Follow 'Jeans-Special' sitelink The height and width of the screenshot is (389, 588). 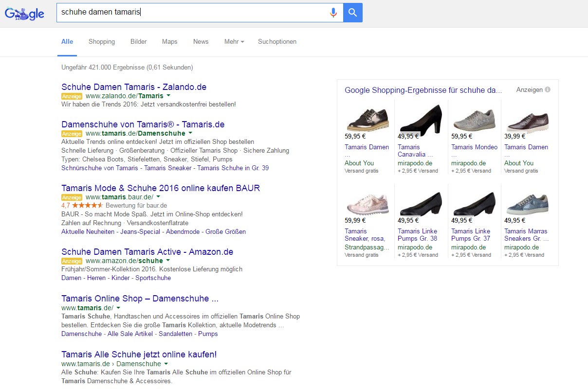(140, 231)
